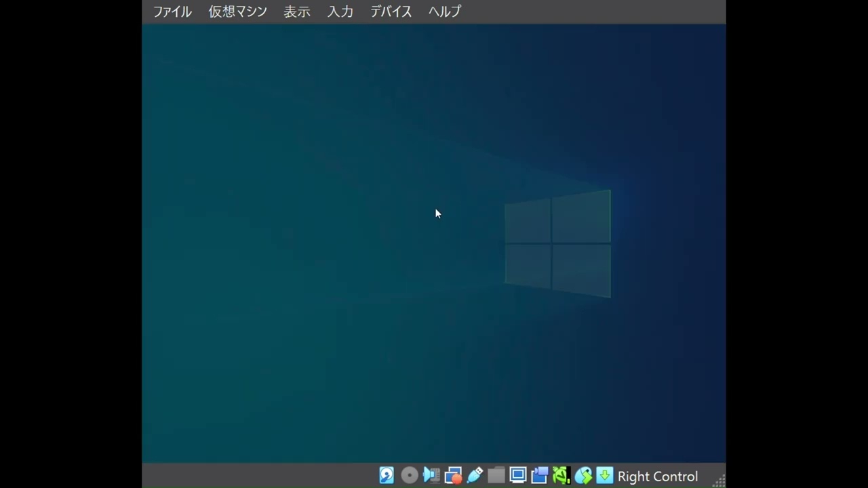Open the ファイル menu
This screenshot has height=488, width=868.
pos(172,12)
